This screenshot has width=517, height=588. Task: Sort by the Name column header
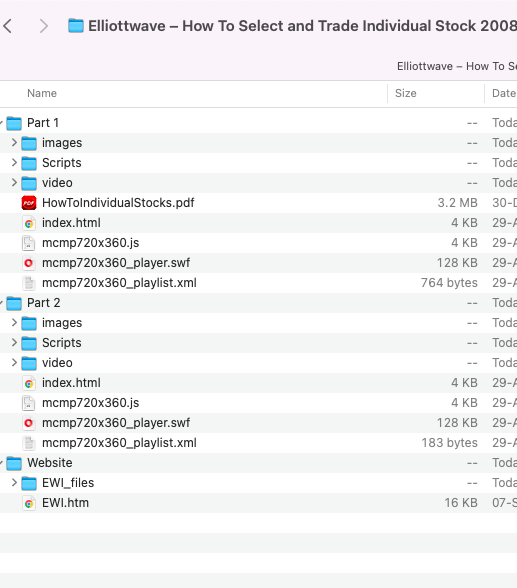[x=42, y=93]
